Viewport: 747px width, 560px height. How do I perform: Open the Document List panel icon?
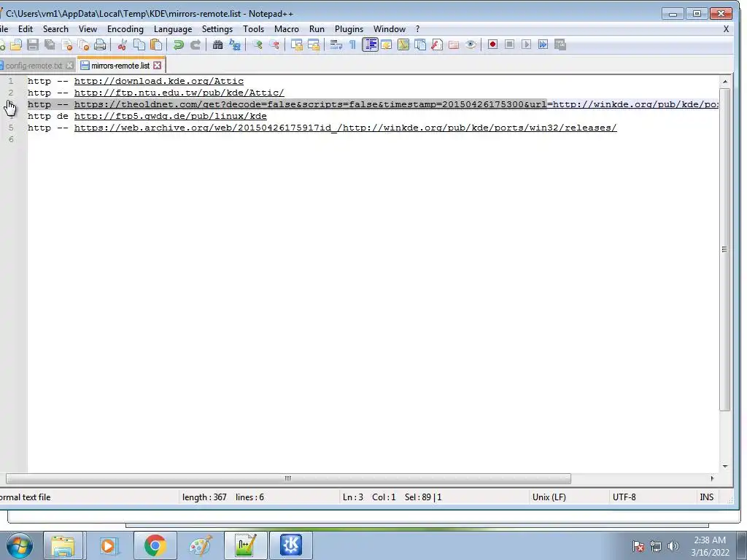tap(420, 44)
